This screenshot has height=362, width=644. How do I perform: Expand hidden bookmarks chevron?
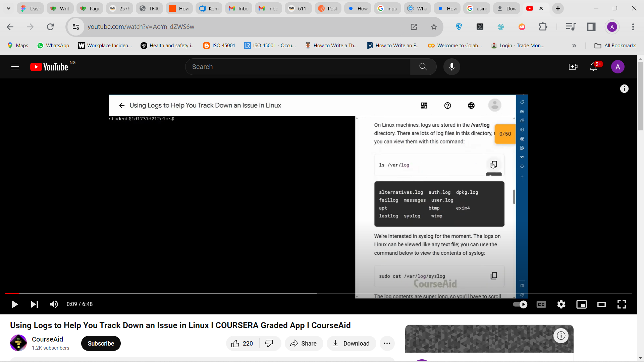[574, 46]
